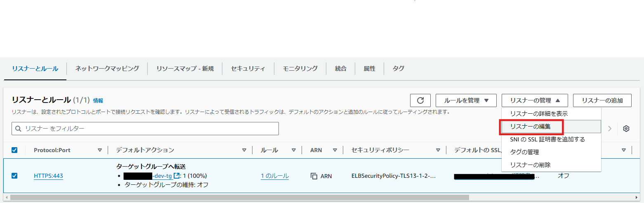This screenshot has height=203, width=644.
Task: Switch to the 統合 tab
Action: [341, 69]
